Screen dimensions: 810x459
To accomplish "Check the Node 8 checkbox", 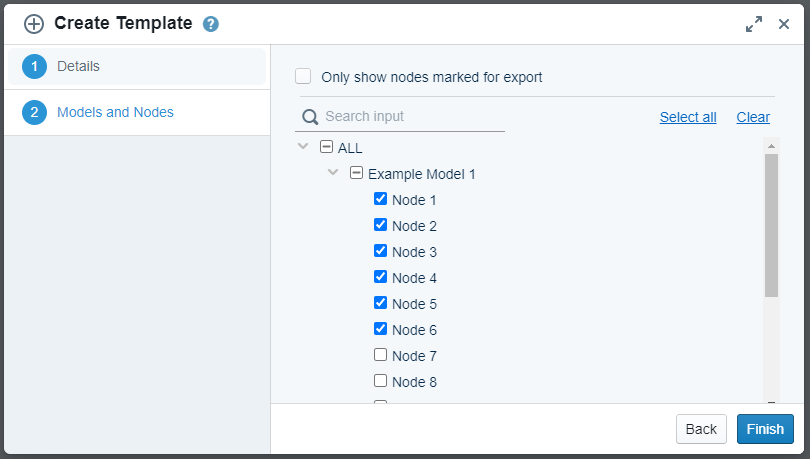I will 380,380.
